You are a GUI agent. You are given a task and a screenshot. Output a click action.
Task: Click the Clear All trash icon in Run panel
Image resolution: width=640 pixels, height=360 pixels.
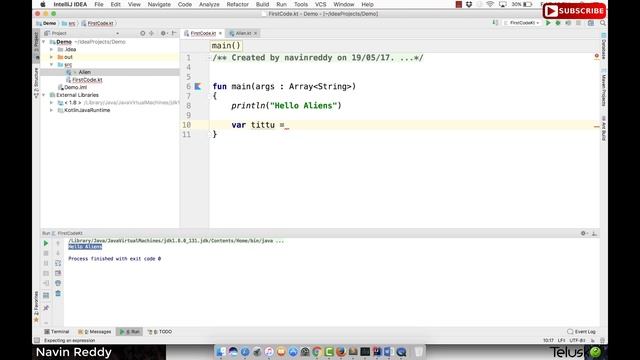(58, 293)
